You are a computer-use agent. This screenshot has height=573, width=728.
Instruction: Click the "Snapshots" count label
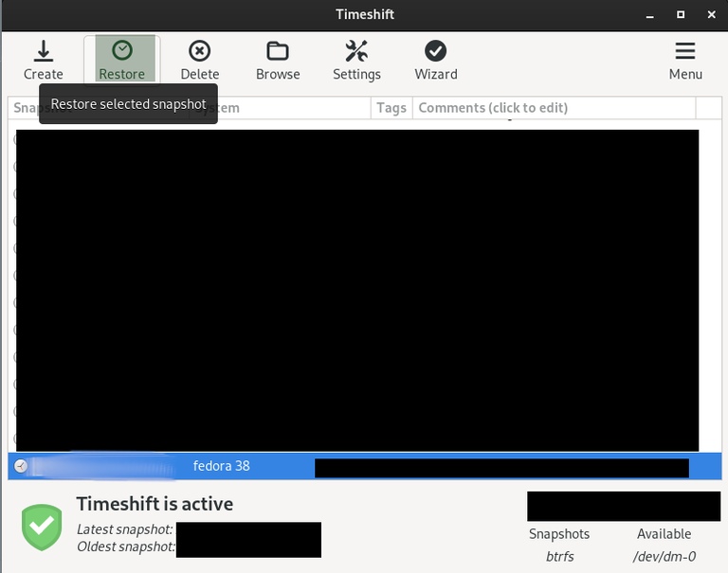559,534
